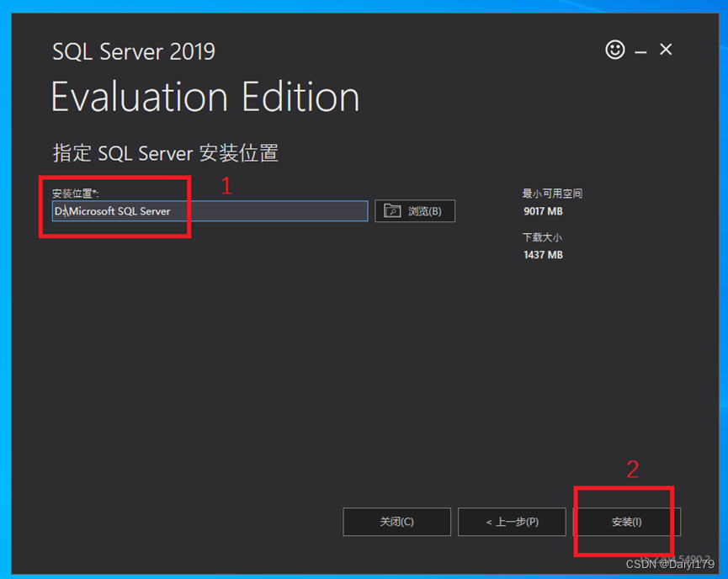Click the install location text field
The image size is (728, 579).
click(x=210, y=211)
